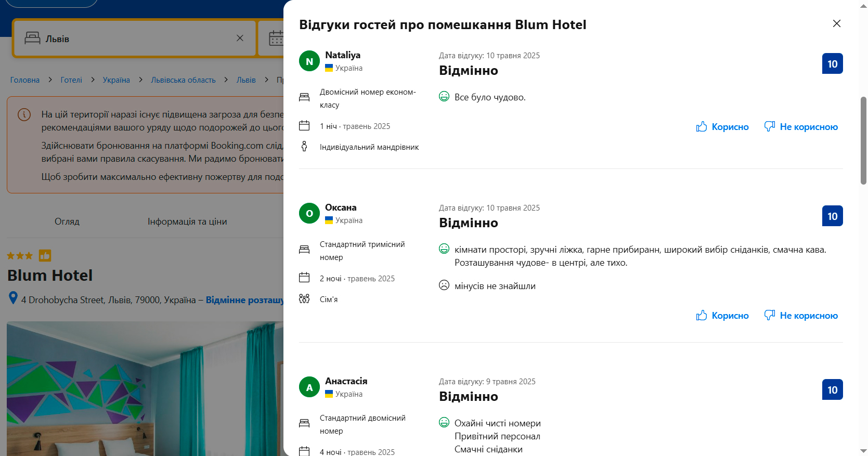Screen dimensions: 868x456
Task: Click the Ukraine flag under Nataliya
Action: click(329, 68)
